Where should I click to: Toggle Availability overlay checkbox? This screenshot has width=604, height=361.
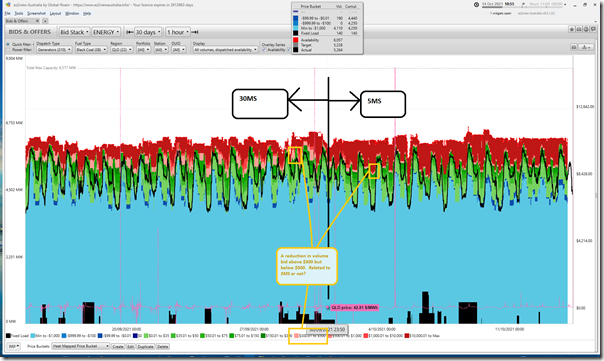[x=265, y=50]
